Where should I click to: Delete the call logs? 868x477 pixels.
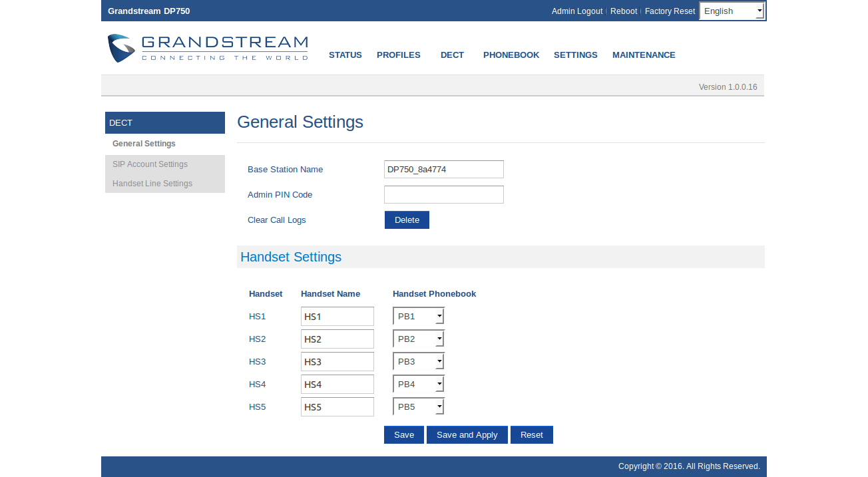coord(407,220)
